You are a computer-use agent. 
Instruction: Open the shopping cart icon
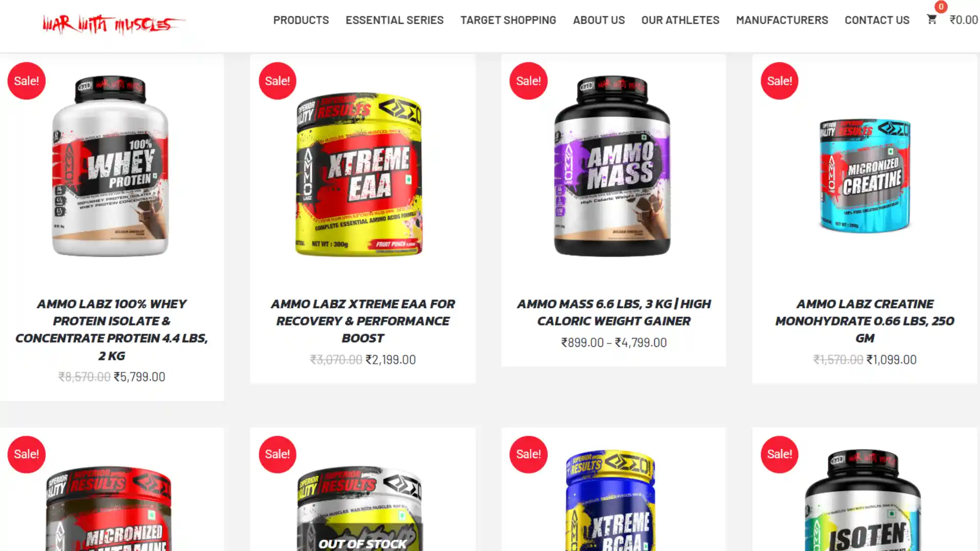[932, 19]
